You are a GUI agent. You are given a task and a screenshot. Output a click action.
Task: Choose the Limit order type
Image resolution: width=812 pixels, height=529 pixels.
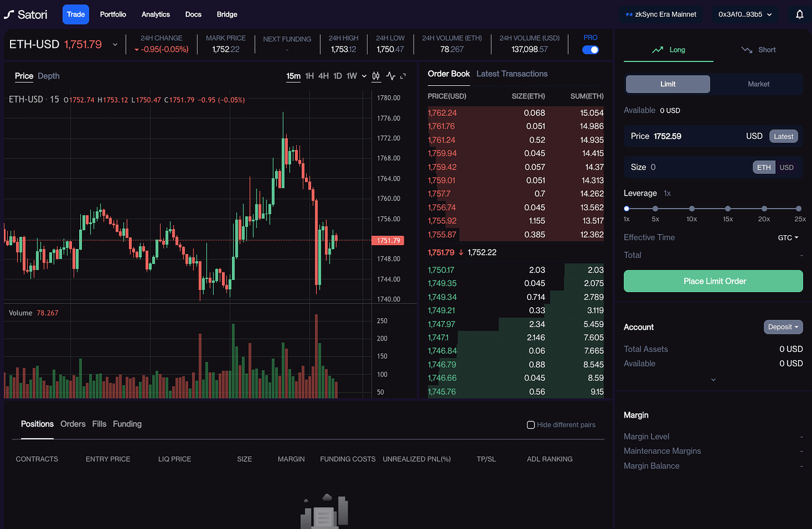668,84
